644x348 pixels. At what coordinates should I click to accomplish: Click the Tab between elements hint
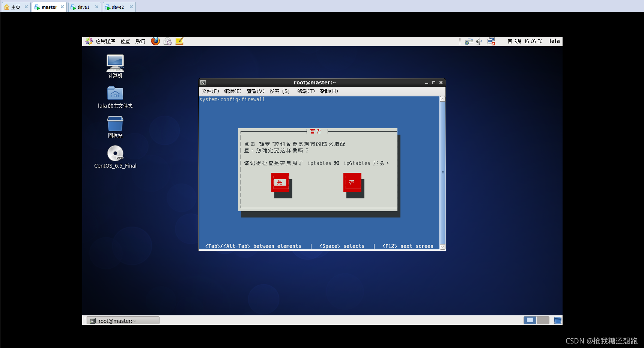[253, 246]
